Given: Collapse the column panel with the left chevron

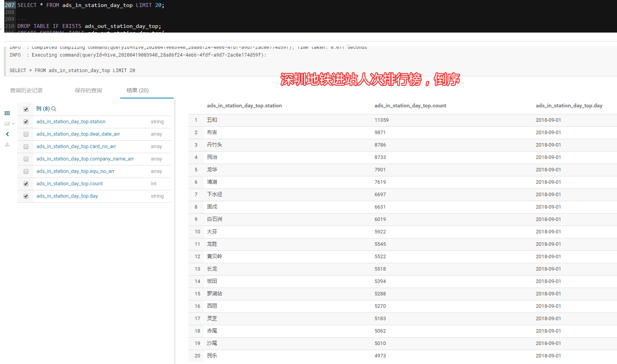Looking at the screenshot, I should (x=7, y=134).
